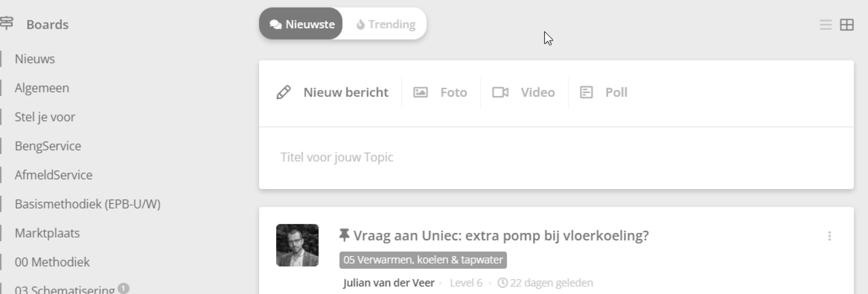The image size is (868, 294).
Task: Click the Boards signpost icon
Action: (6, 23)
